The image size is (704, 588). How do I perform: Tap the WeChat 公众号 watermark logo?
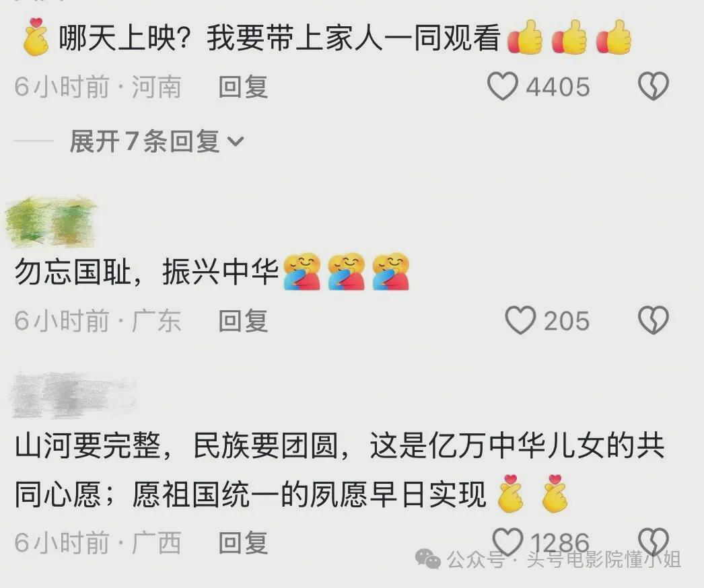pyautogui.click(x=428, y=559)
